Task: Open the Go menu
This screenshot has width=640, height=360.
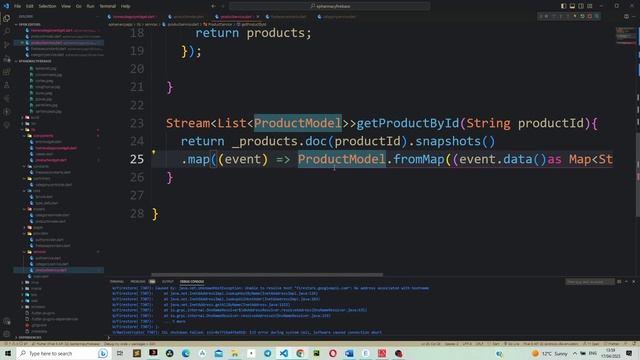Action: [78, 6]
